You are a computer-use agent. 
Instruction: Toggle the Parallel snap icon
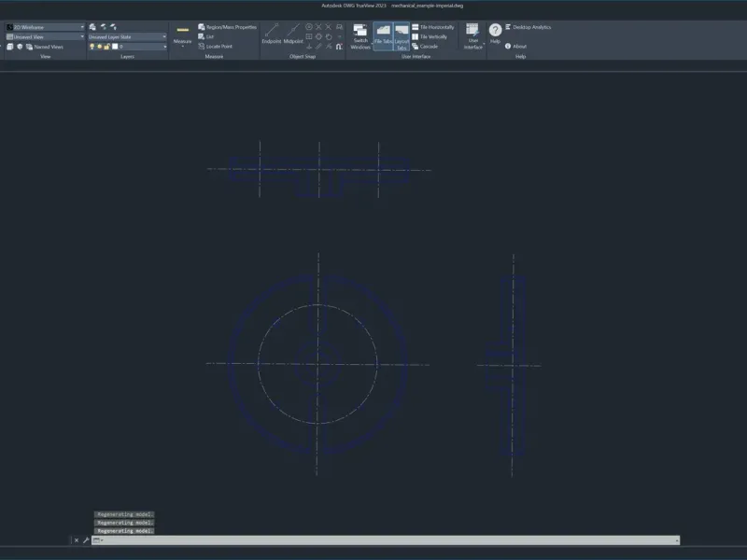point(318,46)
